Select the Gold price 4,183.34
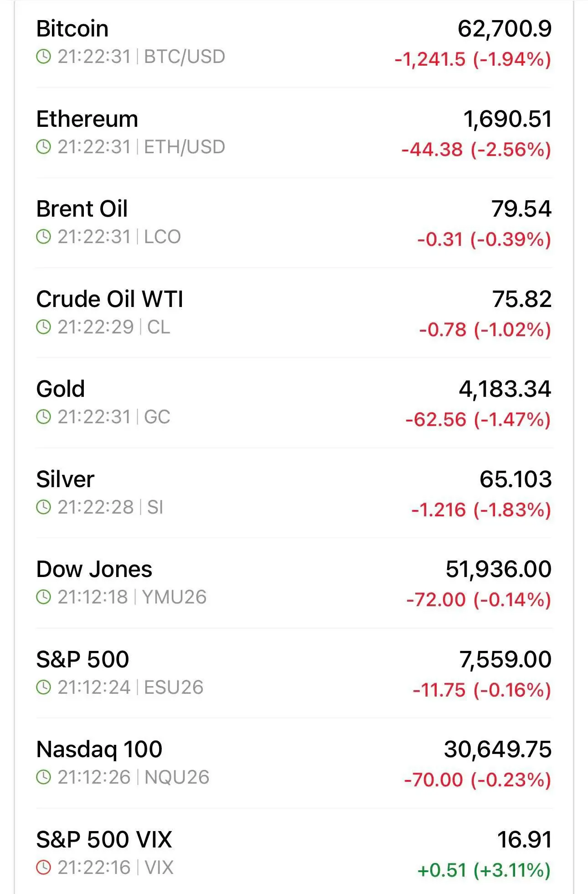Screen dimensions: 588x894 tap(505, 389)
